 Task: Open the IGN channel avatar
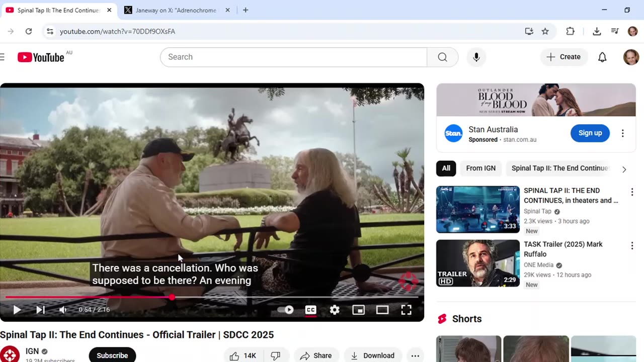pyautogui.click(x=10, y=354)
